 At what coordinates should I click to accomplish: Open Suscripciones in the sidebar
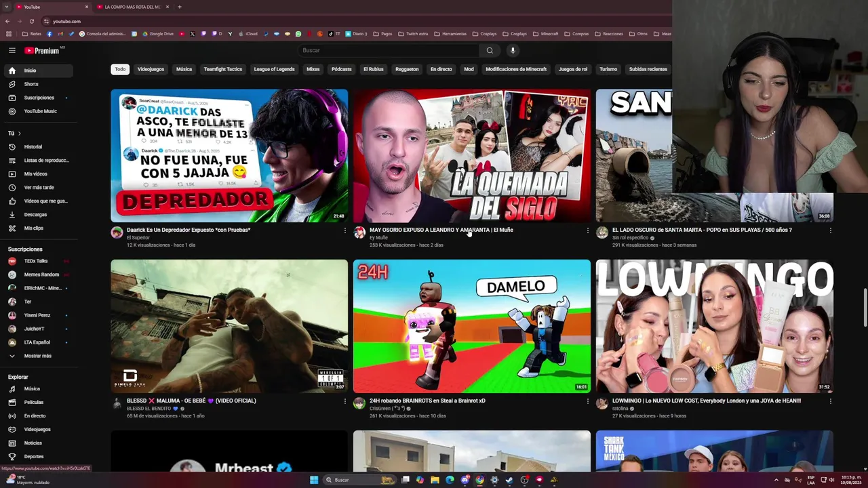(38, 98)
